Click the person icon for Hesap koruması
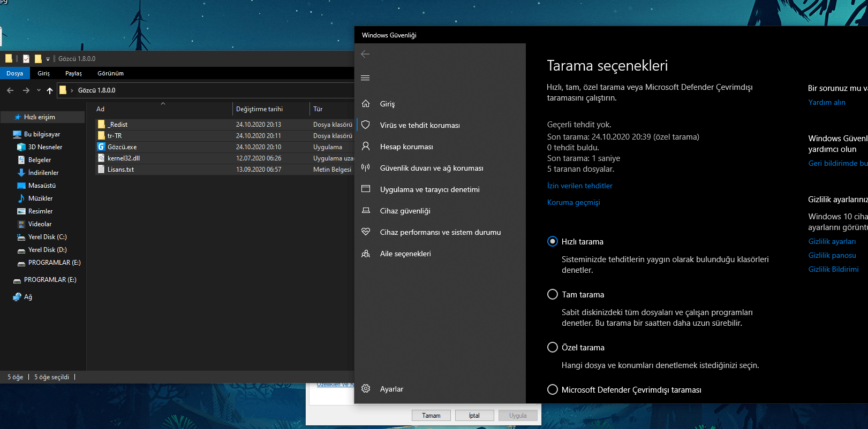The width and height of the screenshot is (868, 429). [366, 146]
